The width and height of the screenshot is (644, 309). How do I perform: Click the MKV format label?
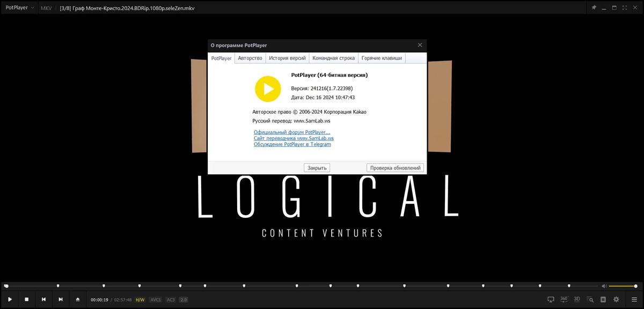point(46,8)
